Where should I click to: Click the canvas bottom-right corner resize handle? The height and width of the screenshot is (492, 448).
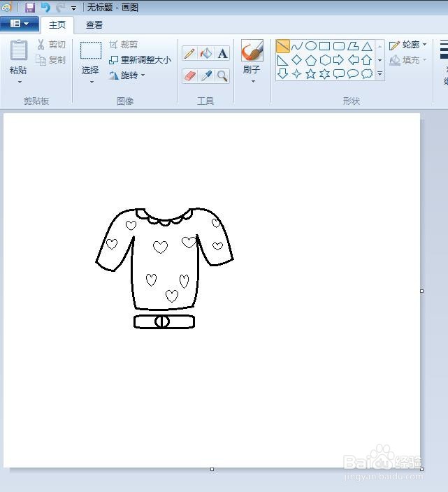tap(421, 469)
